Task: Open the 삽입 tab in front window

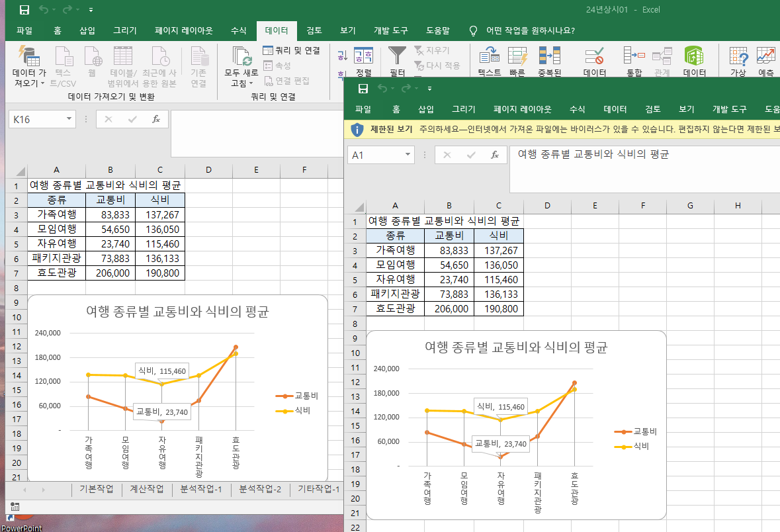Action: point(426,109)
